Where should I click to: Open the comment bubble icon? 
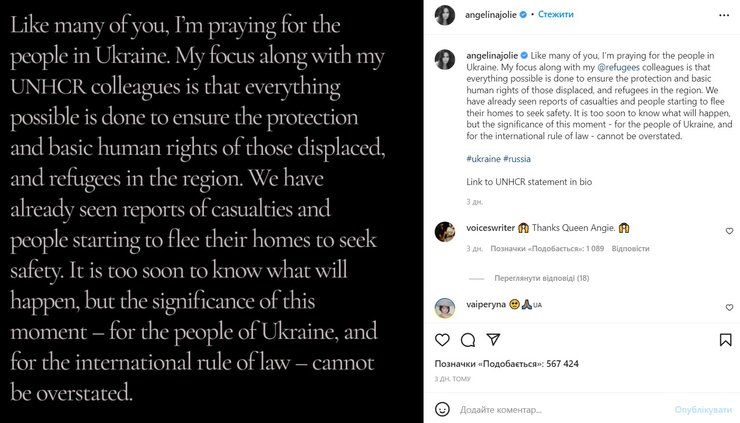tap(467, 340)
